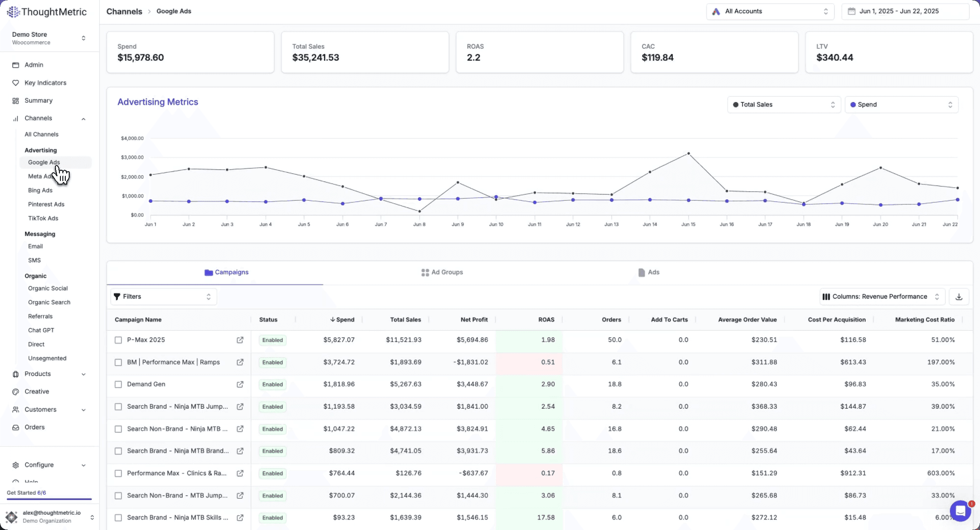The image size is (980, 530).
Task: Switch to the Ads tab
Action: coord(649,272)
